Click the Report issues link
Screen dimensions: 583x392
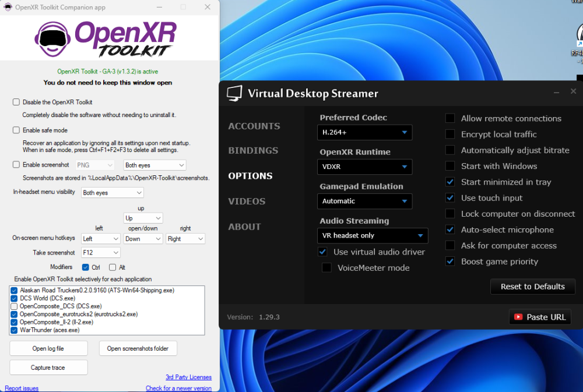(22, 388)
